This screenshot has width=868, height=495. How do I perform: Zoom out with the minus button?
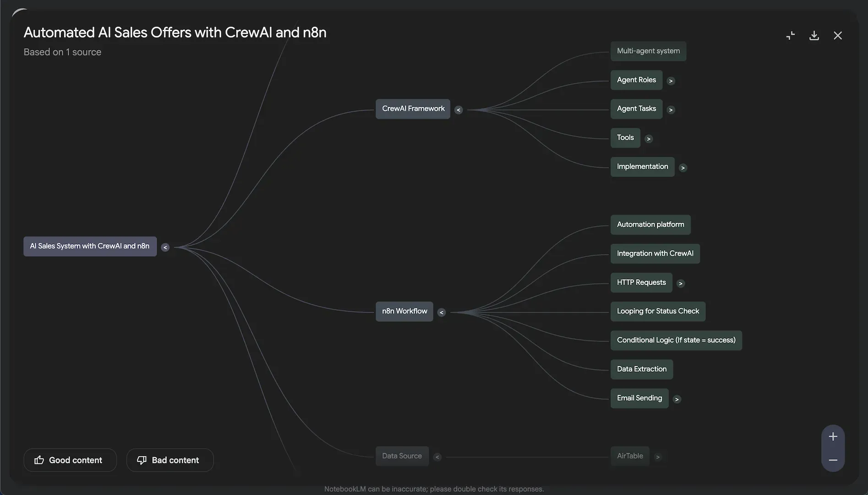[x=833, y=460]
